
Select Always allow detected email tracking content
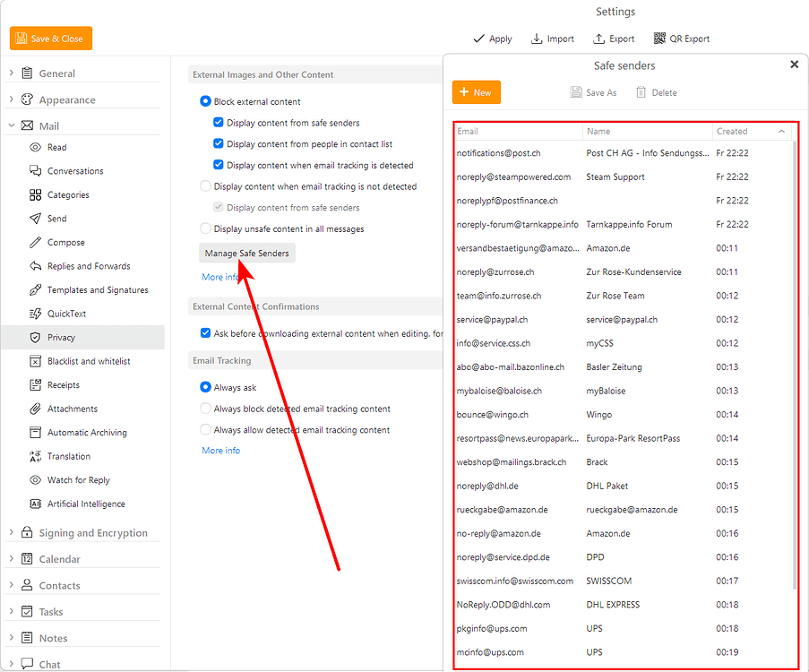[205, 429]
